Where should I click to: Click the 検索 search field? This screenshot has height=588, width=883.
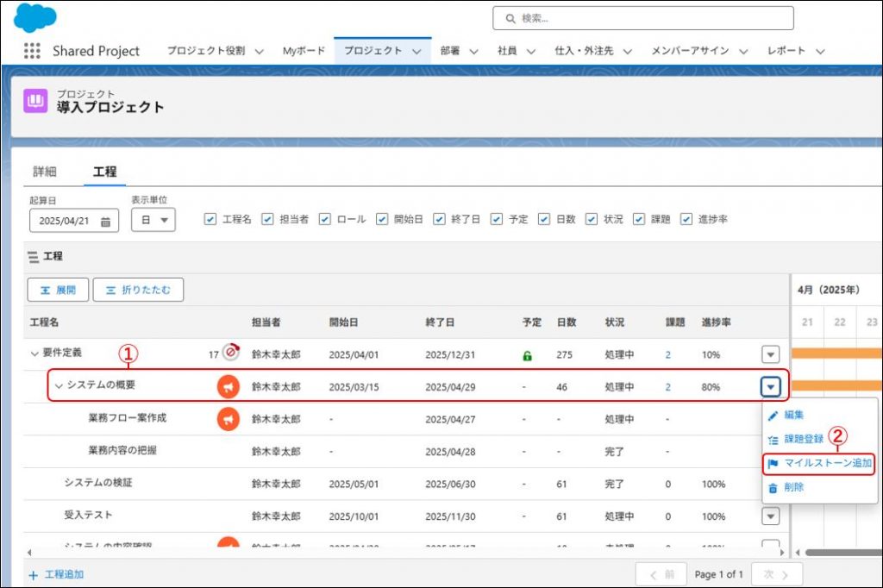point(643,18)
